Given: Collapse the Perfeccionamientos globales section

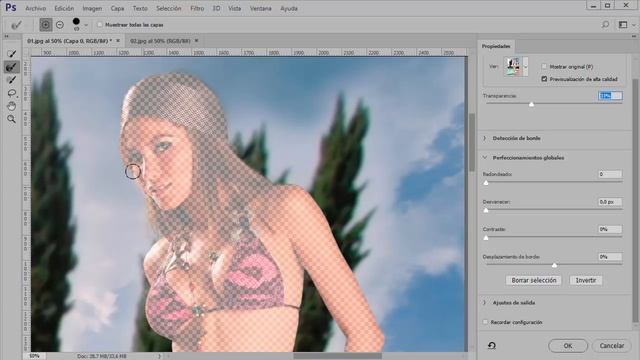Looking at the screenshot, I should pos(485,158).
